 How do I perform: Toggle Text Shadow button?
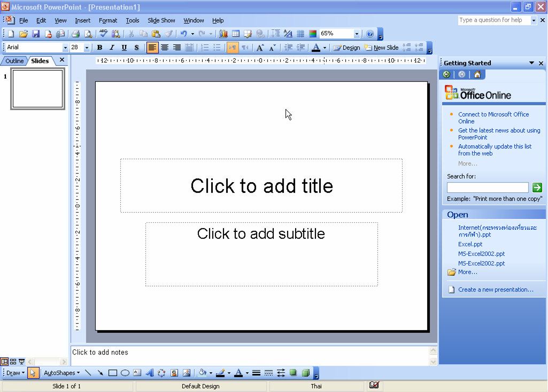point(137,48)
